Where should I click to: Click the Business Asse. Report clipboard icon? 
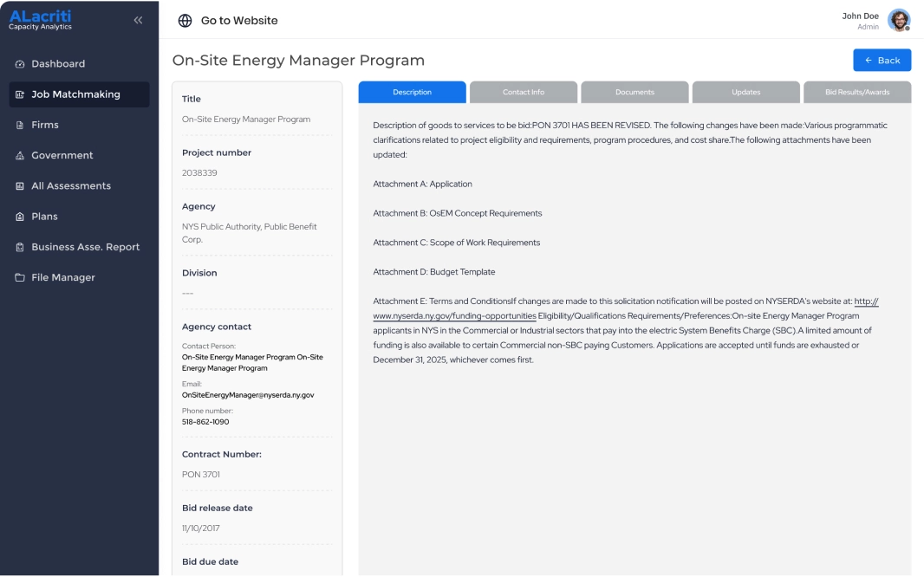point(20,247)
